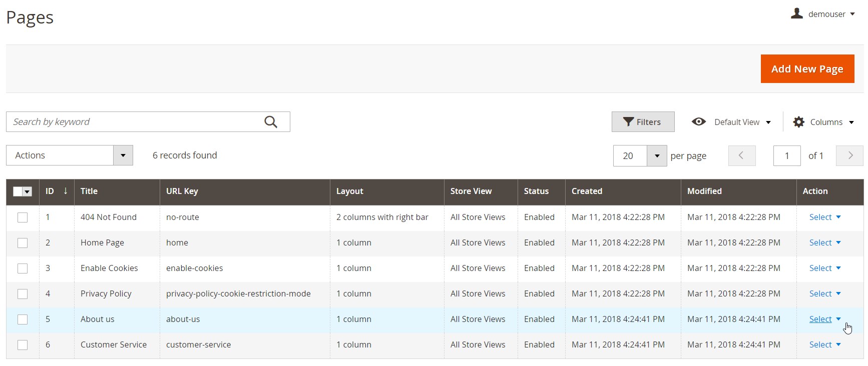This screenshot has height=366, width=868.
Task: Sort by ID column arrow
Action: tap(65, 191)
